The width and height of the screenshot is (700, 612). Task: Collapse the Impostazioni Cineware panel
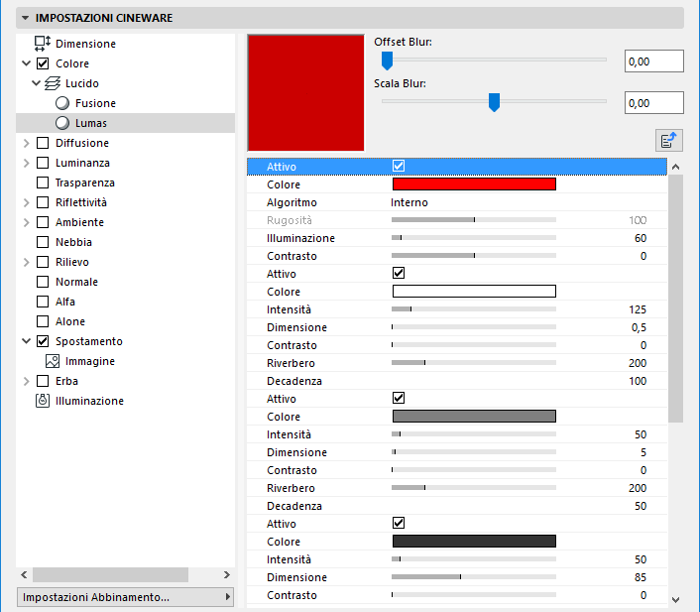(x=26, y=18)
